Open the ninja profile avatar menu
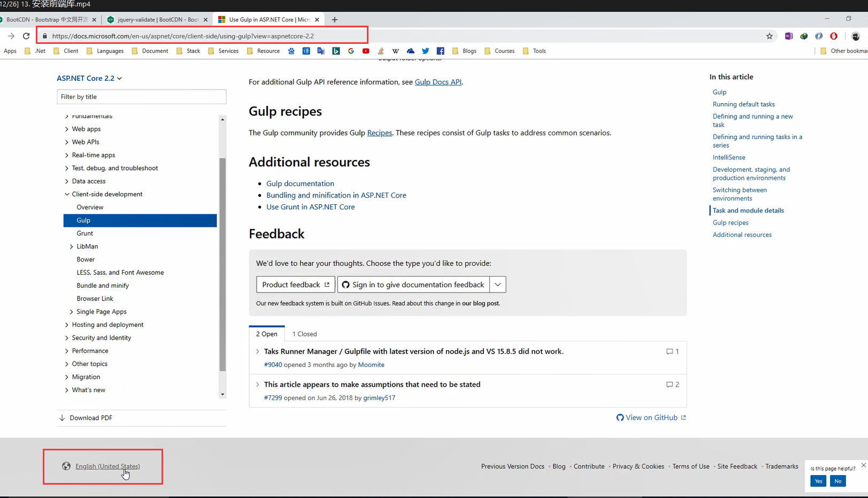Viewport: 868px width, 498px height. (856, 36)
